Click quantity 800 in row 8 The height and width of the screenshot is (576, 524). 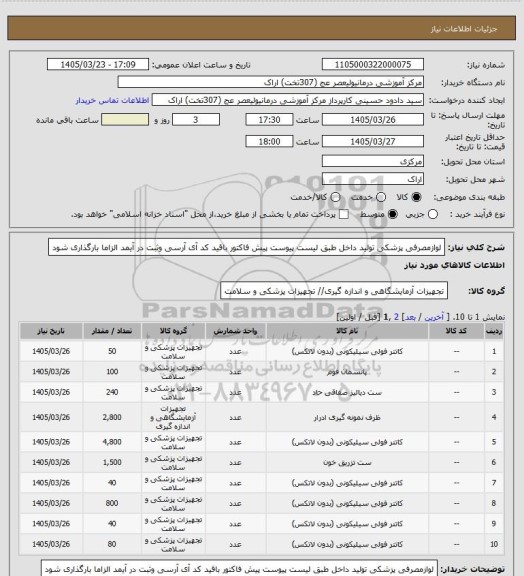point(112,503)
